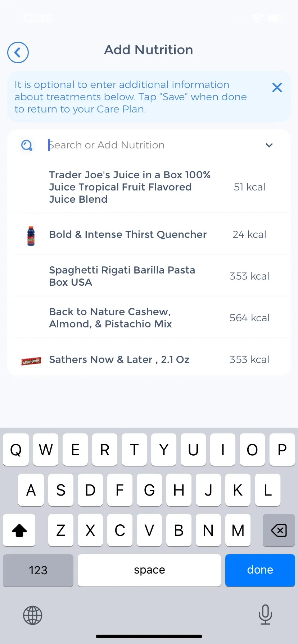Switch keyboard to 123 numbers layout

pos(38,570)
